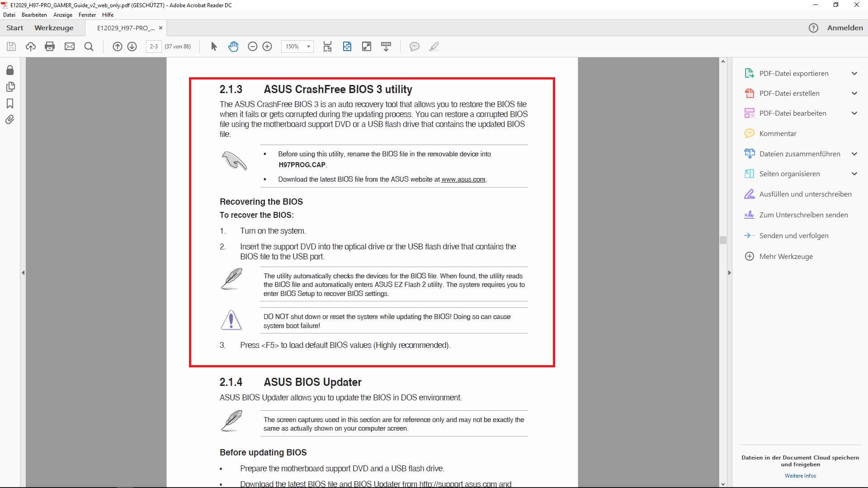Click the search magnifier icon
Screen dimensions: 868x488
click(89, 47)
